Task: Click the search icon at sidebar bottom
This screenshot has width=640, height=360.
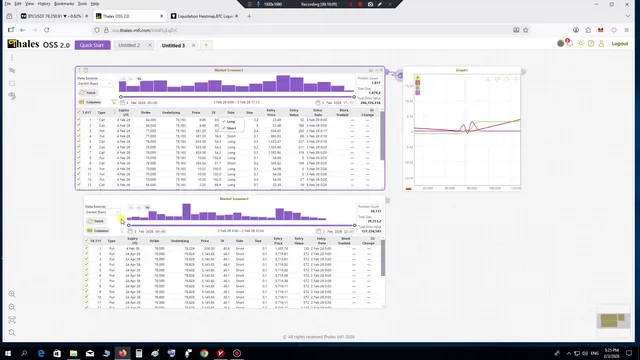Action: tap(12, 333)
